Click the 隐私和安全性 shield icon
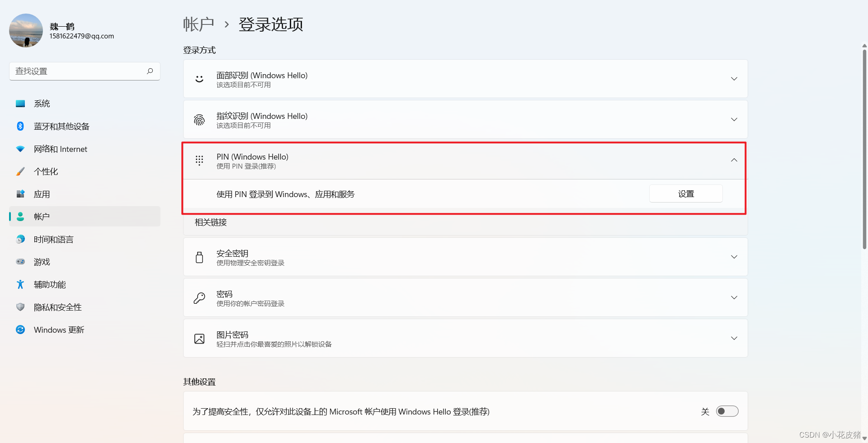 point(20,307)
